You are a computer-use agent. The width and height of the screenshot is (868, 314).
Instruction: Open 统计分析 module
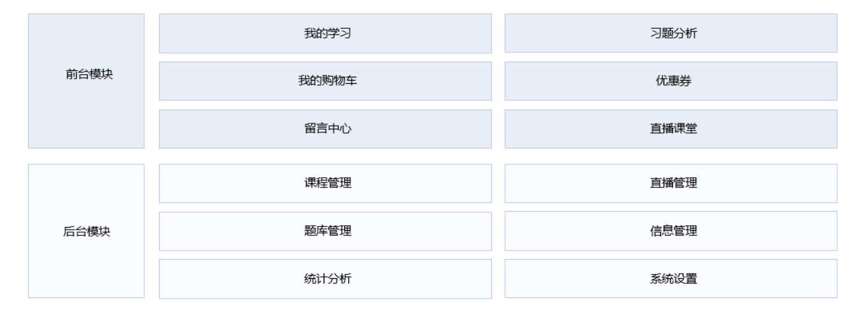325,279
